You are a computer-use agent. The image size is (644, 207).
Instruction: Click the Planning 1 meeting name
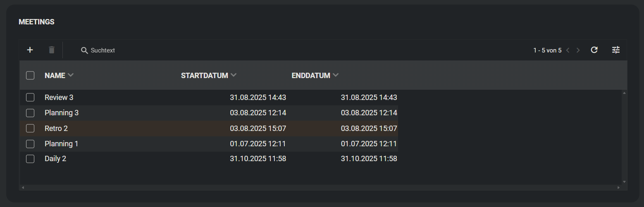[62, 144]
